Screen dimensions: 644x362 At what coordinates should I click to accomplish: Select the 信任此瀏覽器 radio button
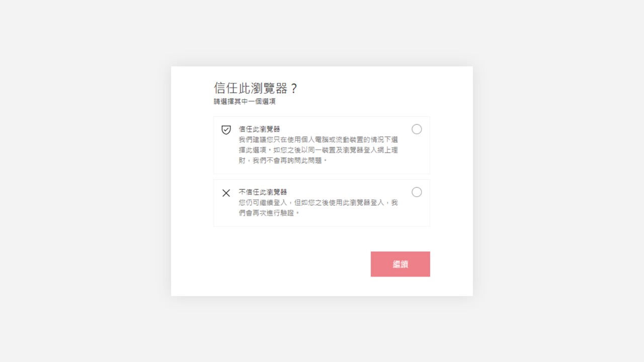pos(417,129)
